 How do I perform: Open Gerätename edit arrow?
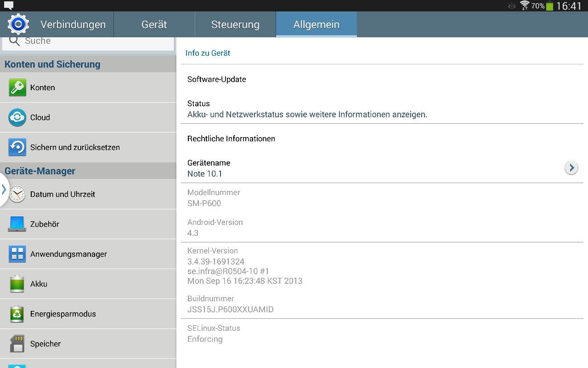[x=571, y=168]
